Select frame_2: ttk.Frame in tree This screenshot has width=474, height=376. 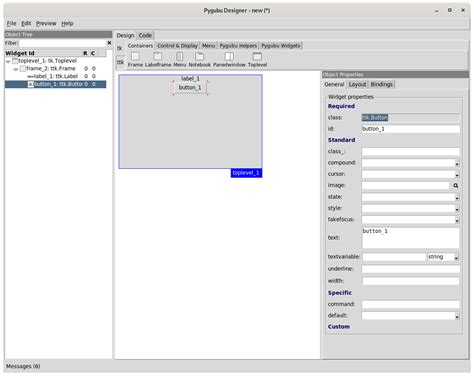coord(51,68)
